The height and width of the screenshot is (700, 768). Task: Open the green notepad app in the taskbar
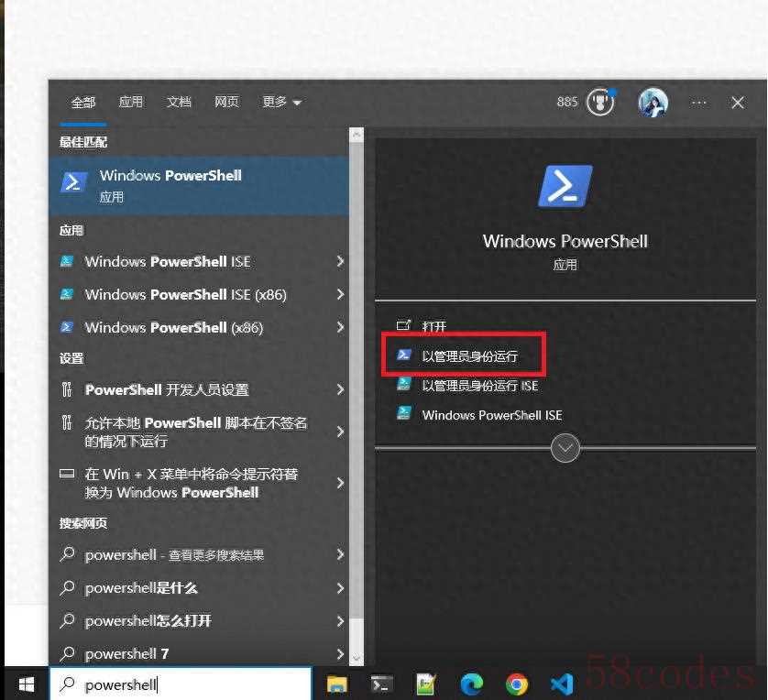click(425, 684)
